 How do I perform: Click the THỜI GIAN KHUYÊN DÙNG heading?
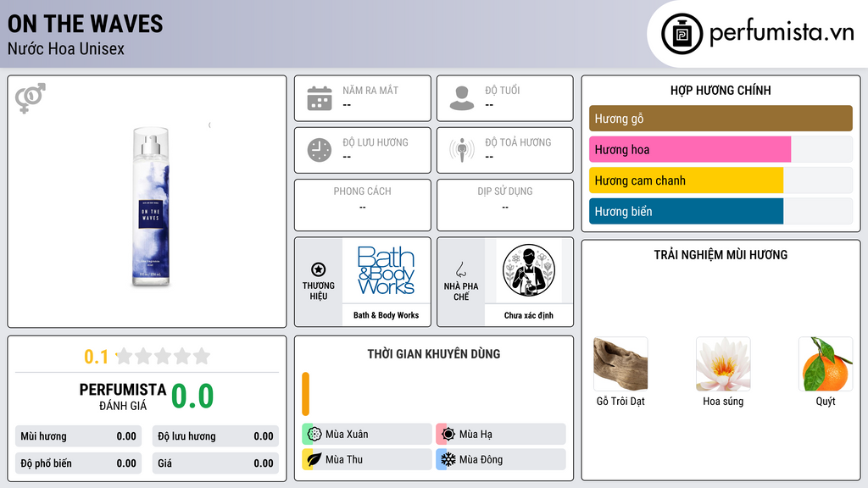pos(434,354)
